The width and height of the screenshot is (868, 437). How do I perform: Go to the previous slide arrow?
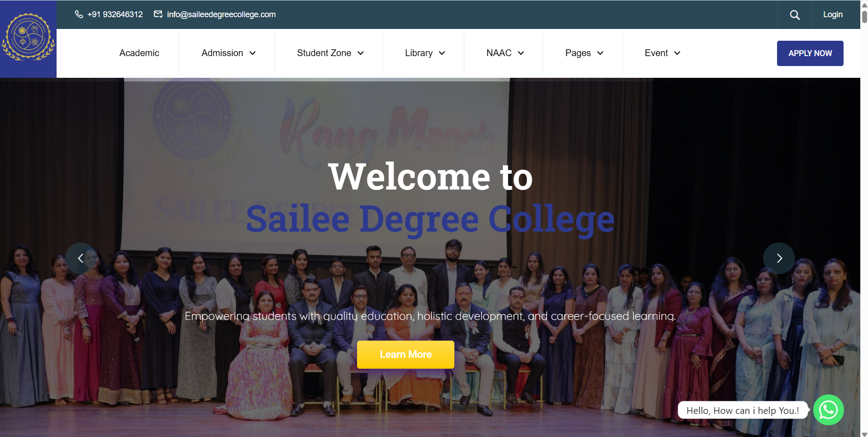point(81,258)
